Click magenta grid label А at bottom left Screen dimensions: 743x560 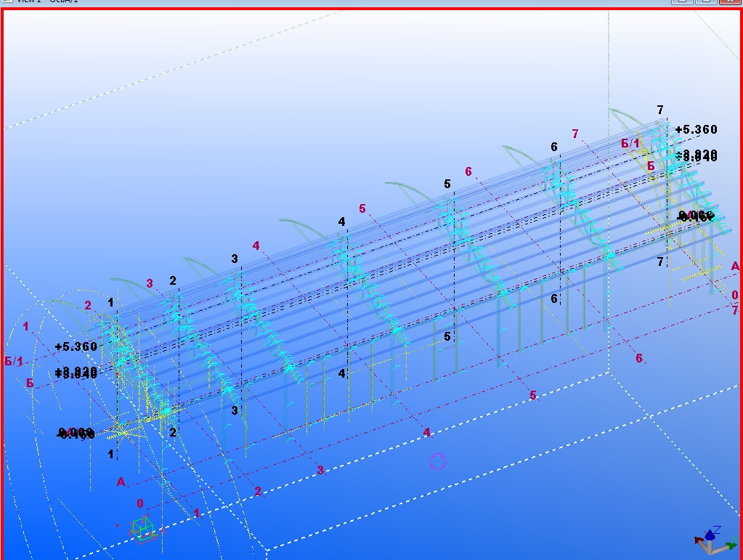click(121, 482)
